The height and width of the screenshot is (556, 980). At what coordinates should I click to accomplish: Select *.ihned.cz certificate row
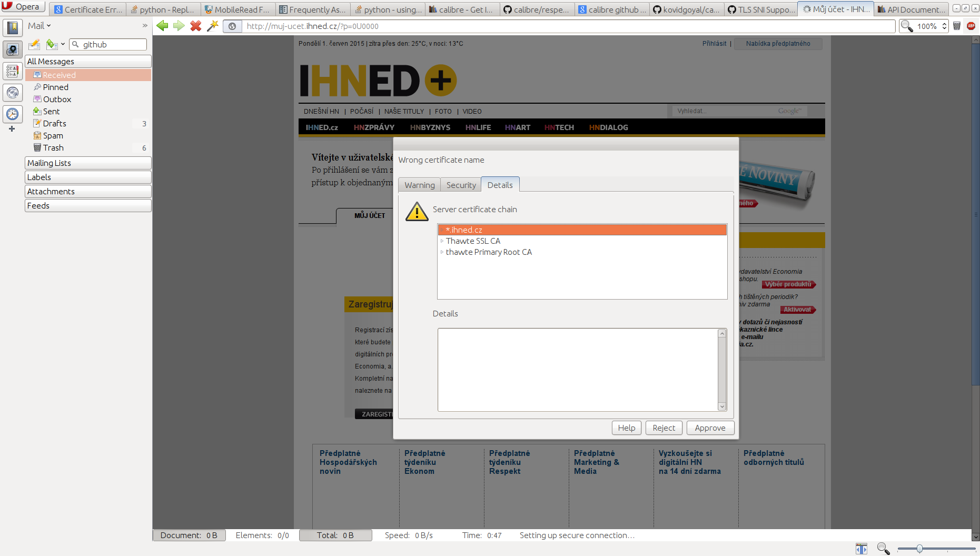coord(582,230)
